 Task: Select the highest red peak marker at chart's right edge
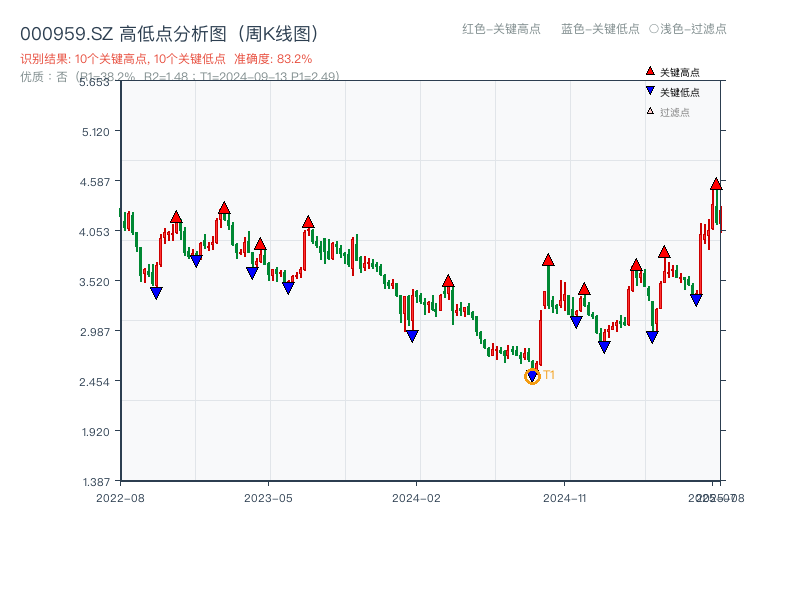pos(716,184)
